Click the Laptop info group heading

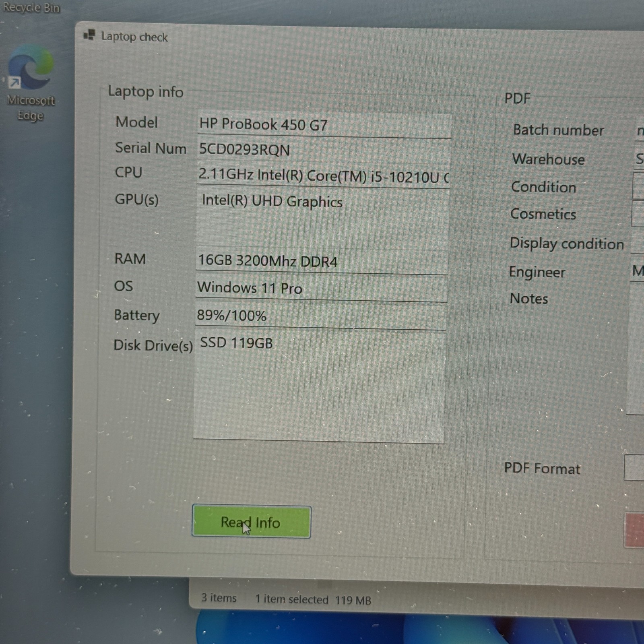[x=146, y=92]
